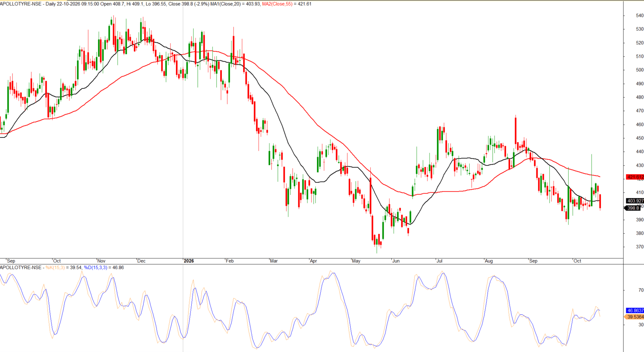This screenshot has width=644, height=352.
Task: Click the 410 price axis label
Action: pyautogui.click(x=640, y=192)
